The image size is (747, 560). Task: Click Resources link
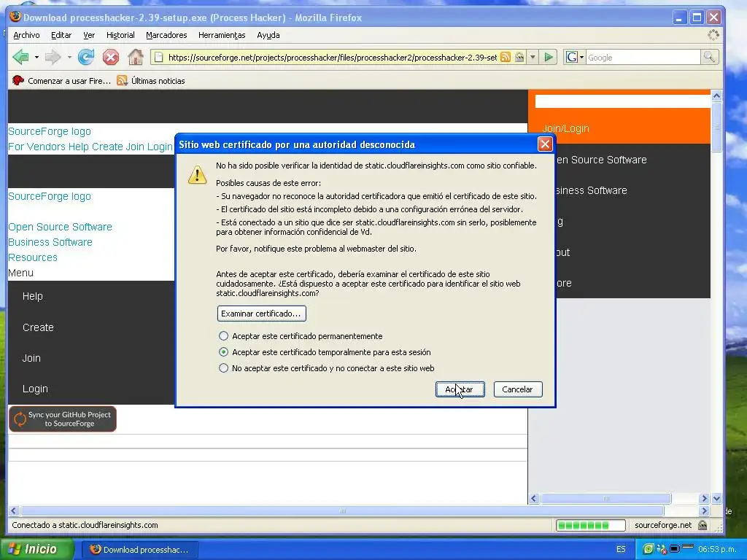tap(32, 257)
